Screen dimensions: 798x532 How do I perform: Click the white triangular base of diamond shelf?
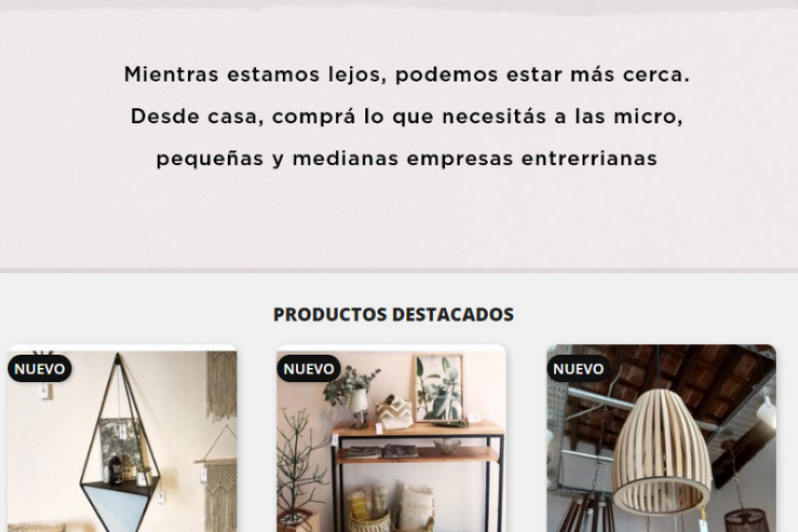pyautogui.click(x=113, y=503)
